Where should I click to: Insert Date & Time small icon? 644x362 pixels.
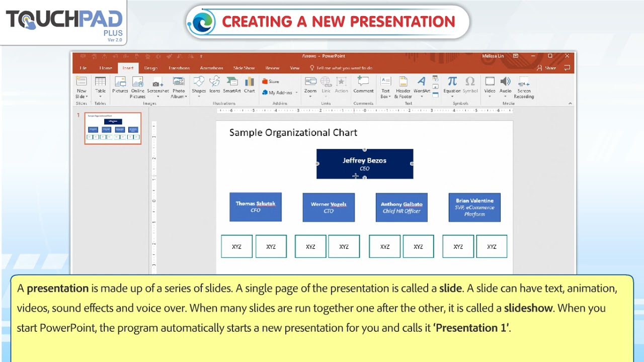coord(435,79)
